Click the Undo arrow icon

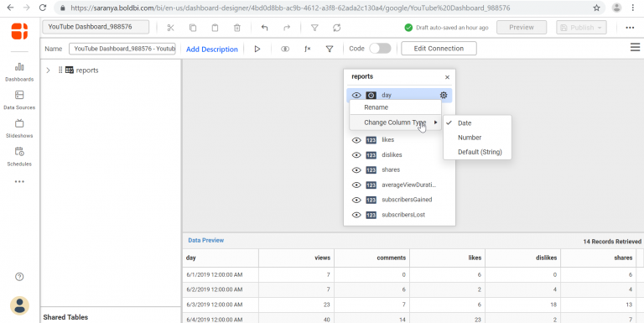click(x=264, y=28)
